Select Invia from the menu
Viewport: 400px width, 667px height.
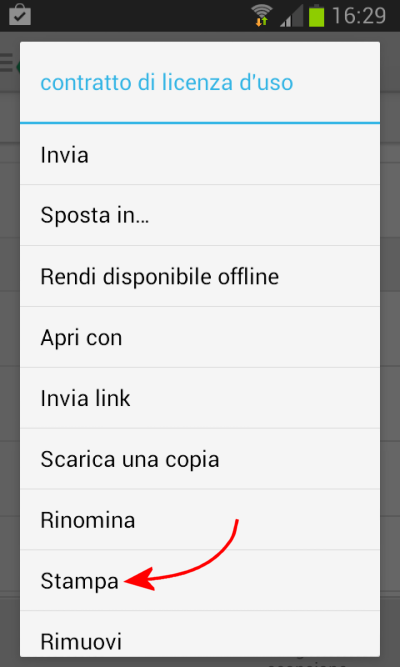click(x=200, y=154)
